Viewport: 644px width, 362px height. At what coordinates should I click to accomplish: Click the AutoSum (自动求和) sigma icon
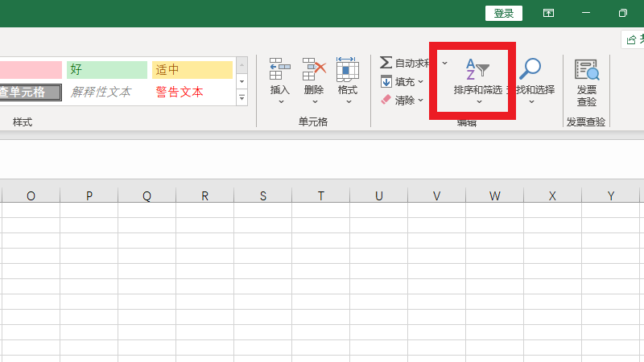(386, 62)
